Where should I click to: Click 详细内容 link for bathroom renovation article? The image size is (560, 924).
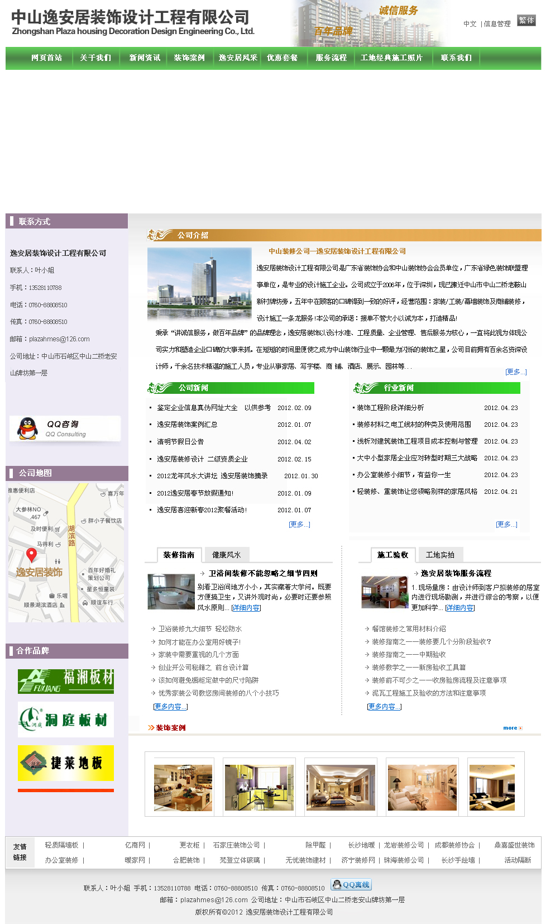246,608
